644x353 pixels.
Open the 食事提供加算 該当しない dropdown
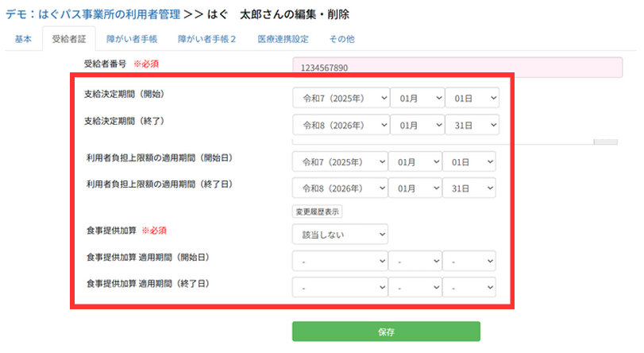click(340, 234)
